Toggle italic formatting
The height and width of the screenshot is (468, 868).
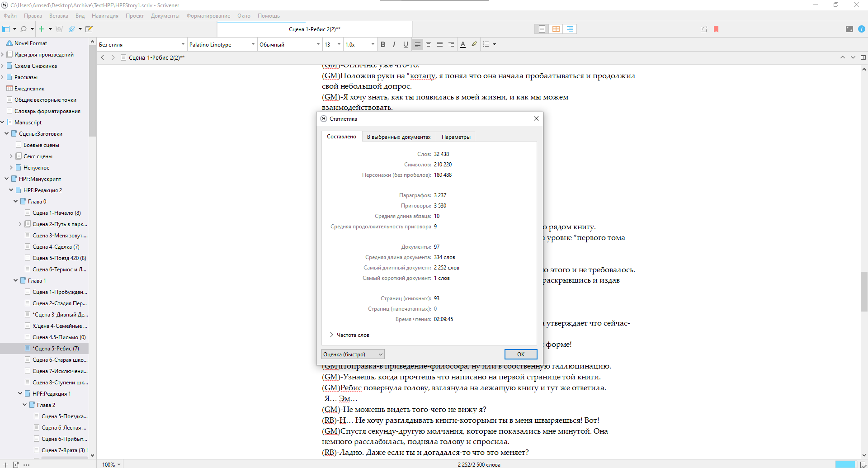[x=394, y=44]
